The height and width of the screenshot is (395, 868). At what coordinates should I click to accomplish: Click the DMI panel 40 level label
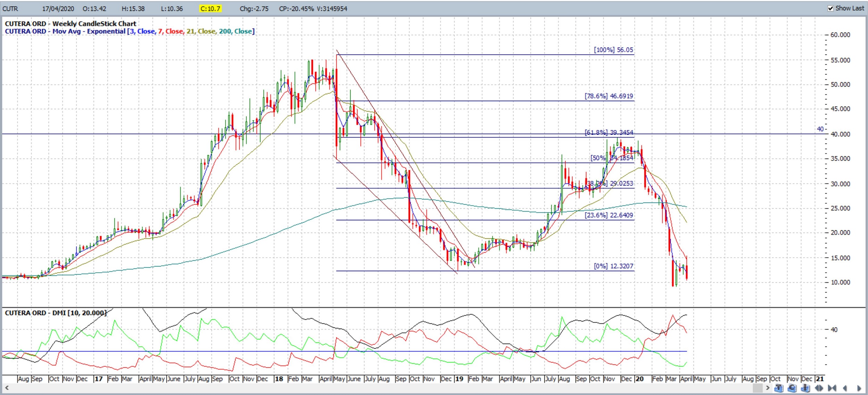click(x=834, y=329)
